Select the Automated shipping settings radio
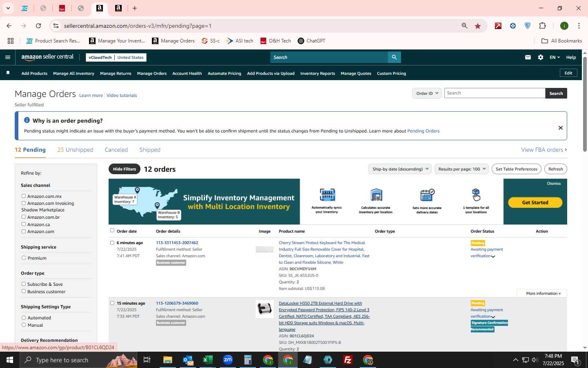Viewport: 588px width, 368px height. [x=24, y=317]
